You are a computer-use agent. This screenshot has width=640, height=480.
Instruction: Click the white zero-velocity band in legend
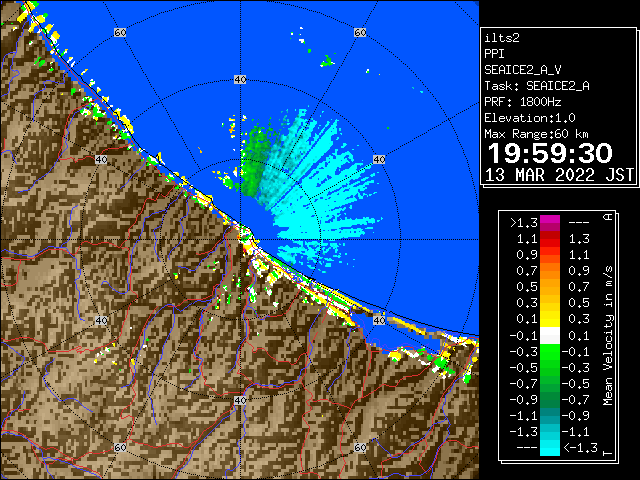click(550, 336)
